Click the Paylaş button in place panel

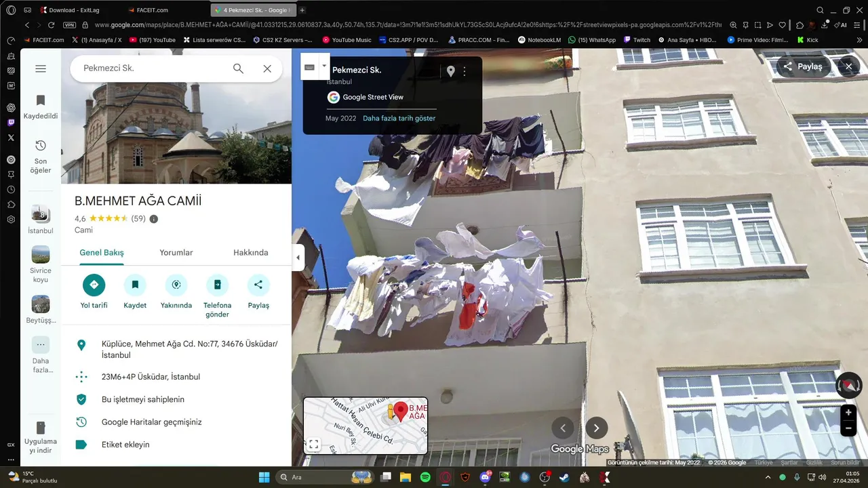[x=258, y=291]
